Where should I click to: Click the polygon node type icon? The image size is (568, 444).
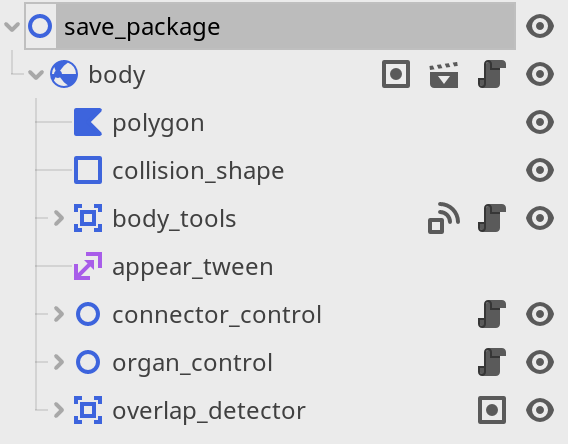(88, 122)
